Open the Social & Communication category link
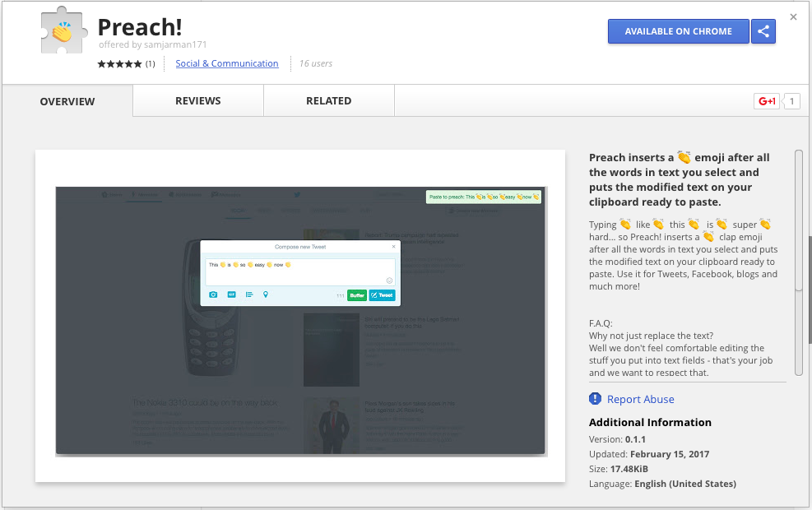The image size is (812, 510). click(x=227, y=63)
